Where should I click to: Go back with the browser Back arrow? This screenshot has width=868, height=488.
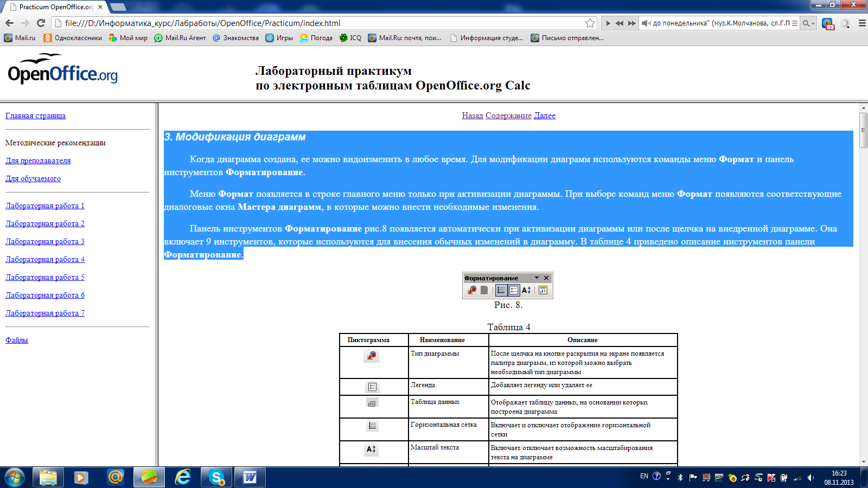pyautogui.click(x=9, y=23)
